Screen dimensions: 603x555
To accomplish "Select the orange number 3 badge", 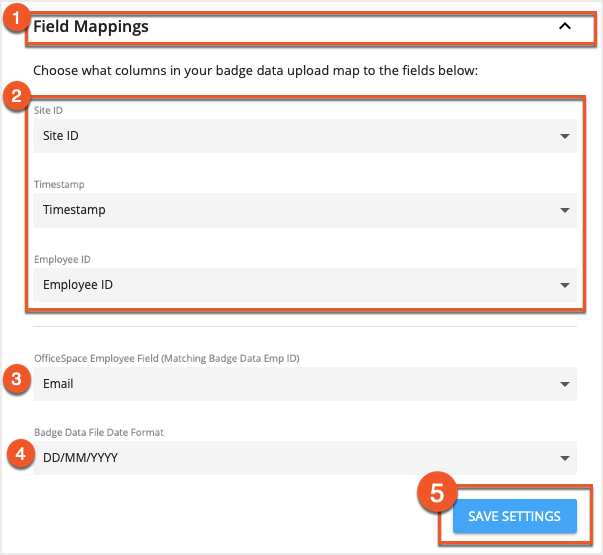I will (x=15, y=379).
